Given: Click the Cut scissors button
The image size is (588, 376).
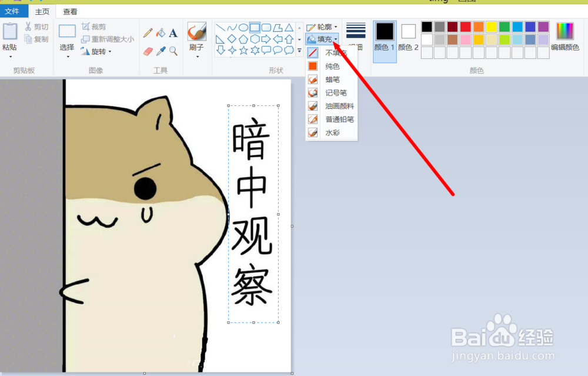Looking at the screenshot, I should pos(36,26).
